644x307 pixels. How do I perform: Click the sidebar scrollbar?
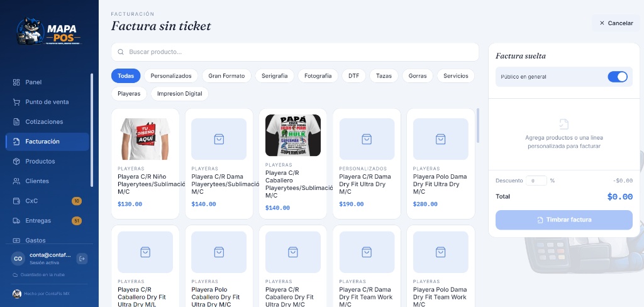coord(92,130)
